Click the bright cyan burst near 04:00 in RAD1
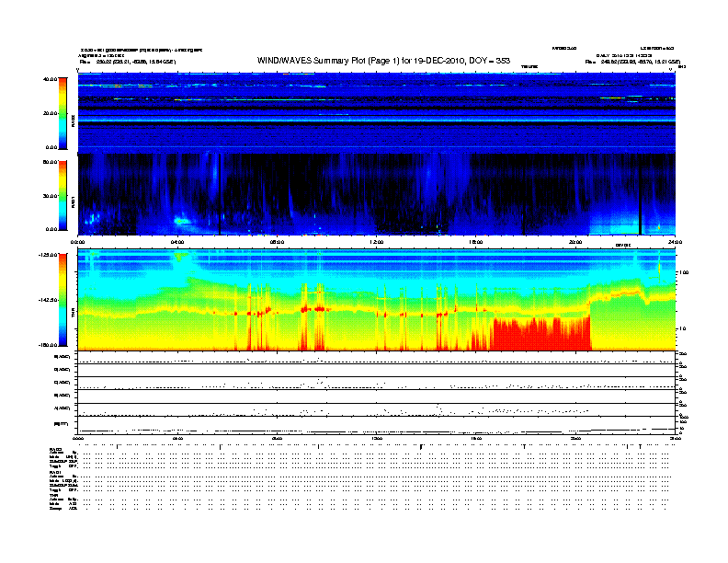Screen dimensions: 728x563 182,221
